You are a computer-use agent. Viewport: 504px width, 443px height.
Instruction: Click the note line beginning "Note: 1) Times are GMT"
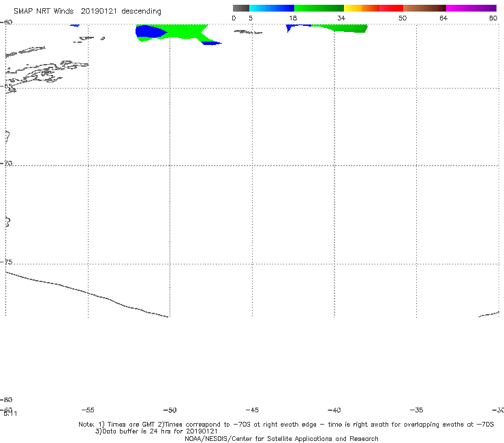286,425
